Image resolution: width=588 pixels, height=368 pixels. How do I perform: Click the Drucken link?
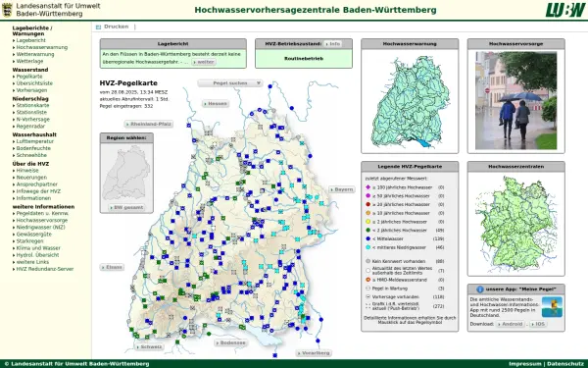[116, 26]
